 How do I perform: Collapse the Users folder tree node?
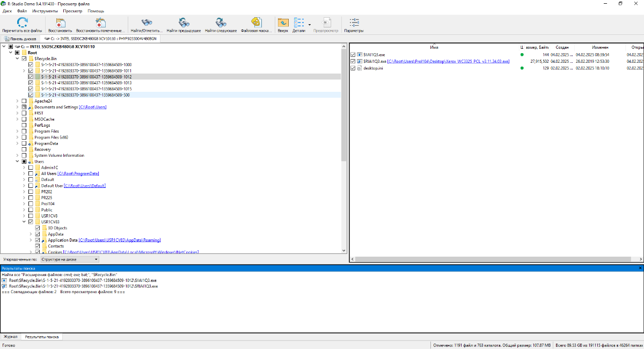click(17, 161)
